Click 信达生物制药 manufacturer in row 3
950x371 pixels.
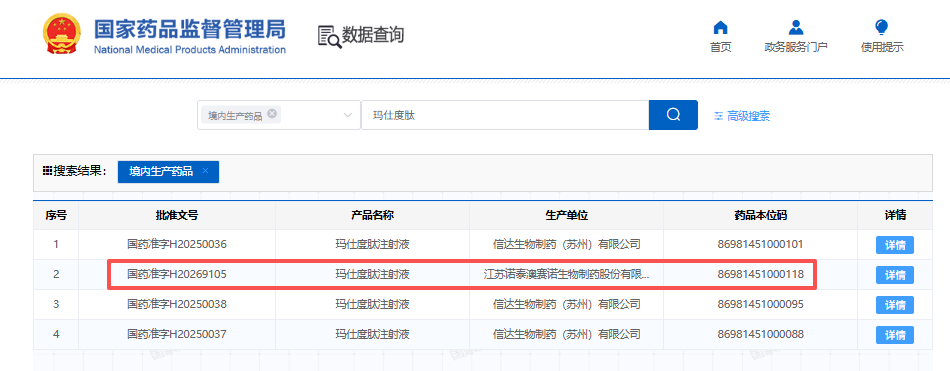tap(566, 304)
